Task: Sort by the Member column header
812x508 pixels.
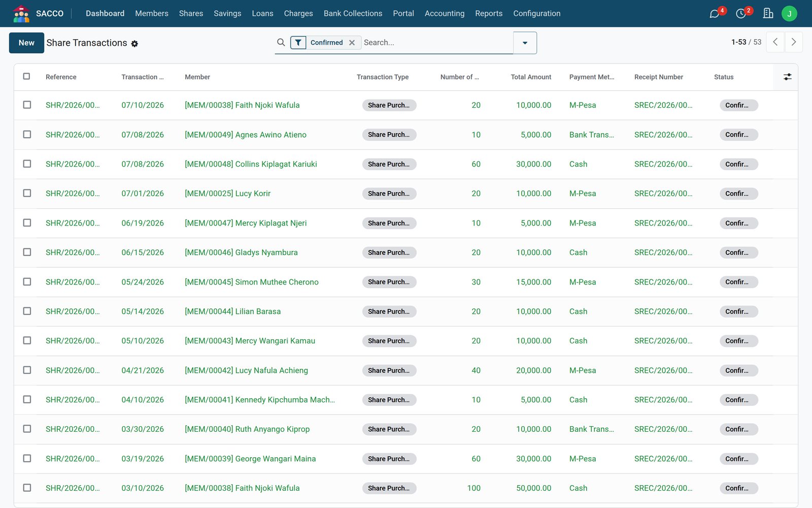Action: tap(197, 77)
